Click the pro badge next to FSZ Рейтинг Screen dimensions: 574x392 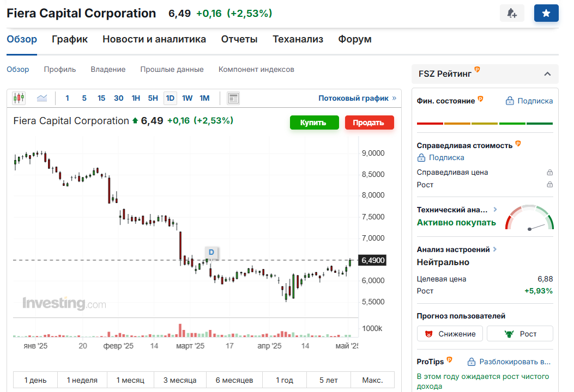click(x=477, y=69)
